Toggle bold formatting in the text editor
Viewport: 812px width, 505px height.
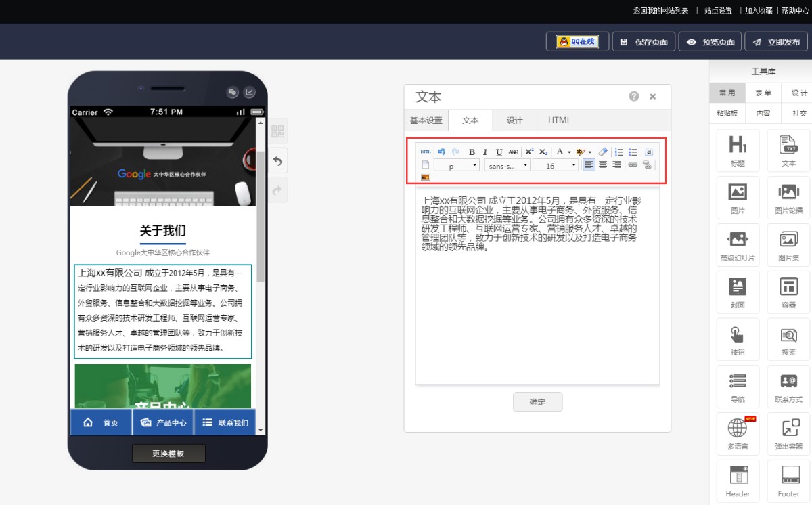coord(472,152)
